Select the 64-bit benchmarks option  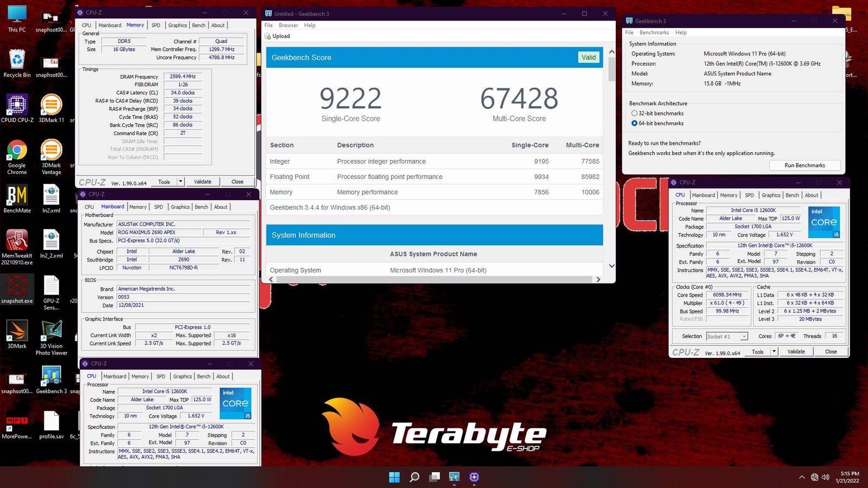click(x=635, y=123)
